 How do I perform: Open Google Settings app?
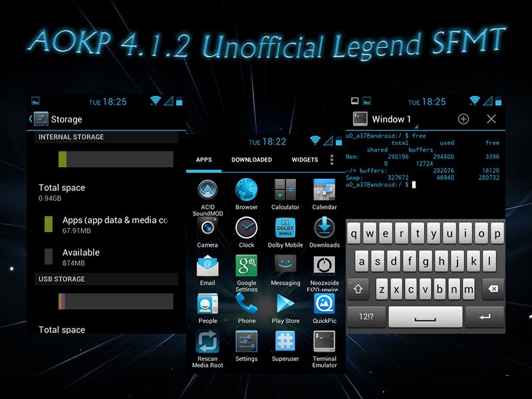coord(246,273)
